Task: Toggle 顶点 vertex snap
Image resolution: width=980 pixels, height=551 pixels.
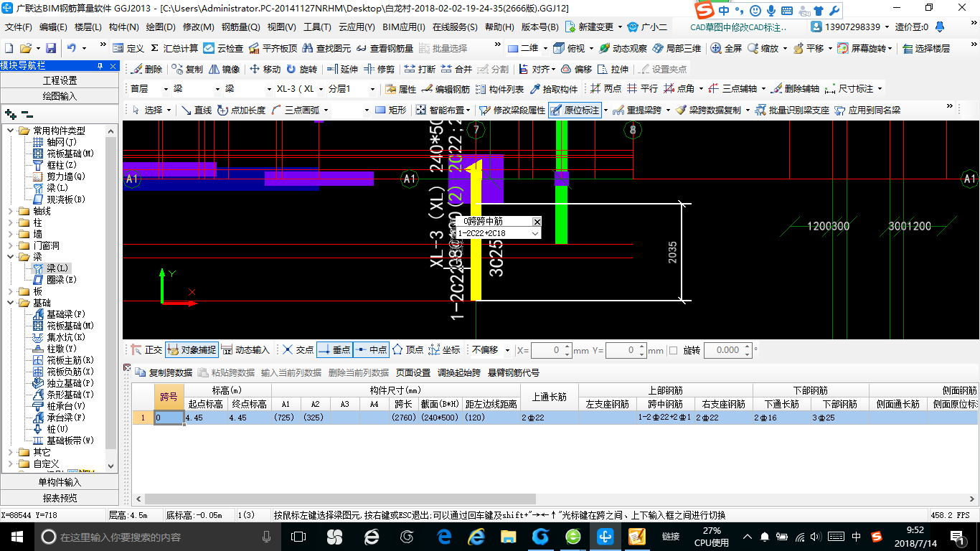Action: coord(407,350)
